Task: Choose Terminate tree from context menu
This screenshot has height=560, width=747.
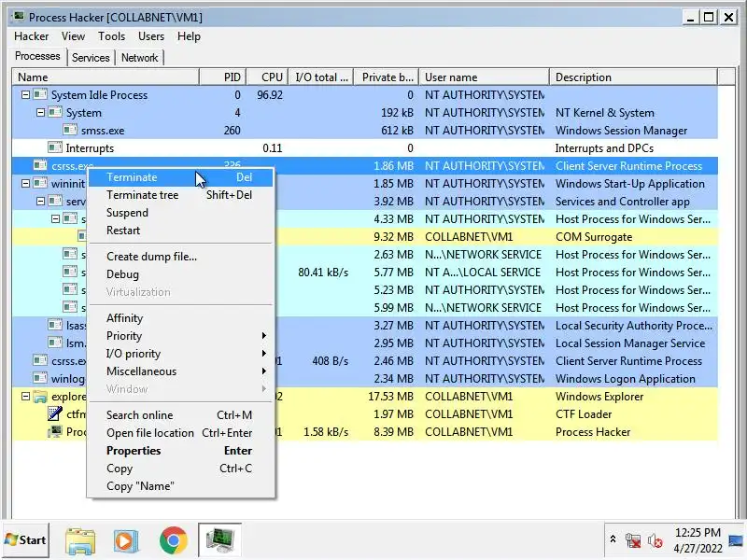Action: tap(180, 195)
